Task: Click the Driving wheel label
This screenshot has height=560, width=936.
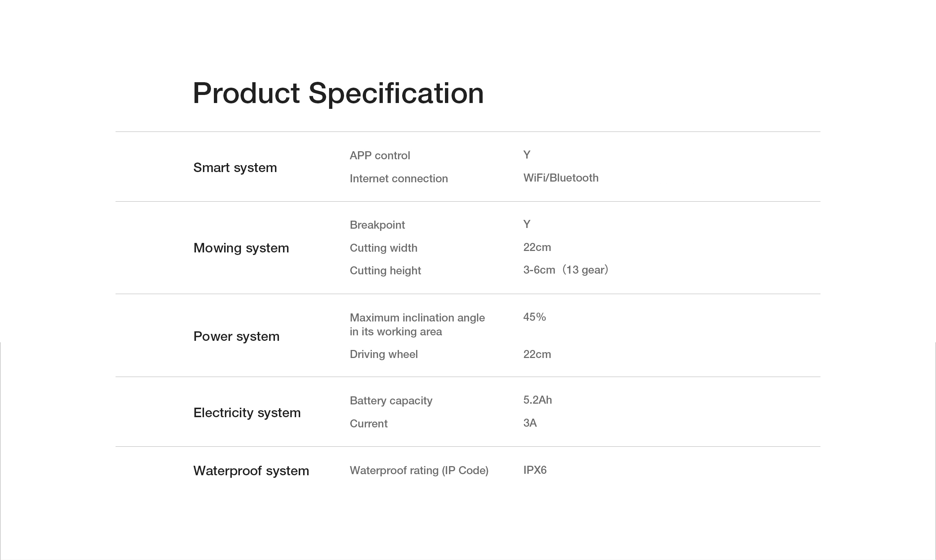Action: click(x=383, y=354)
